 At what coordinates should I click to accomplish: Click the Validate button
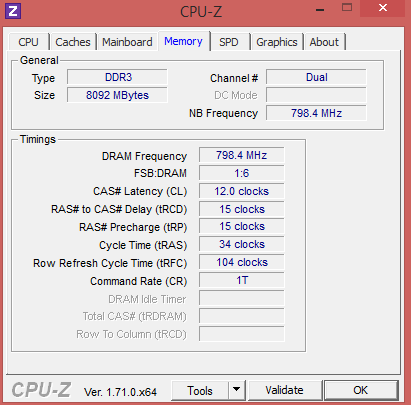click(284, 390)
